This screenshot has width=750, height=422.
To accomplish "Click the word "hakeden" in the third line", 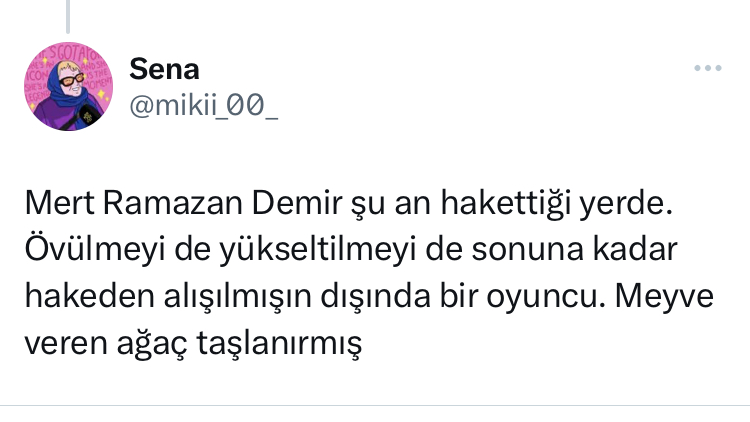I will click(x=76, y=298).
